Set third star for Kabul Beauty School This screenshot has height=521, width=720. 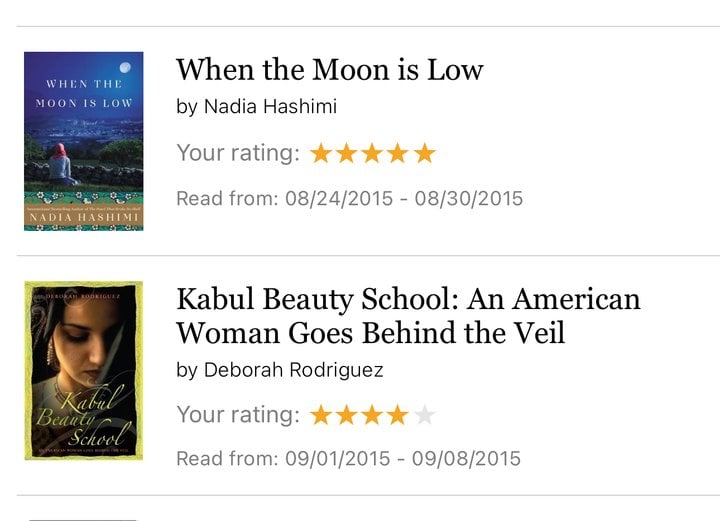(372, 415)
